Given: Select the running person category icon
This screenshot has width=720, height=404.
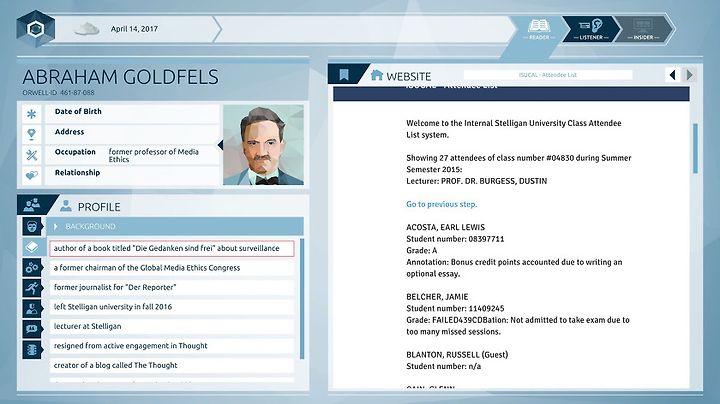Looking at the screenshot, I should pos(32,288).
